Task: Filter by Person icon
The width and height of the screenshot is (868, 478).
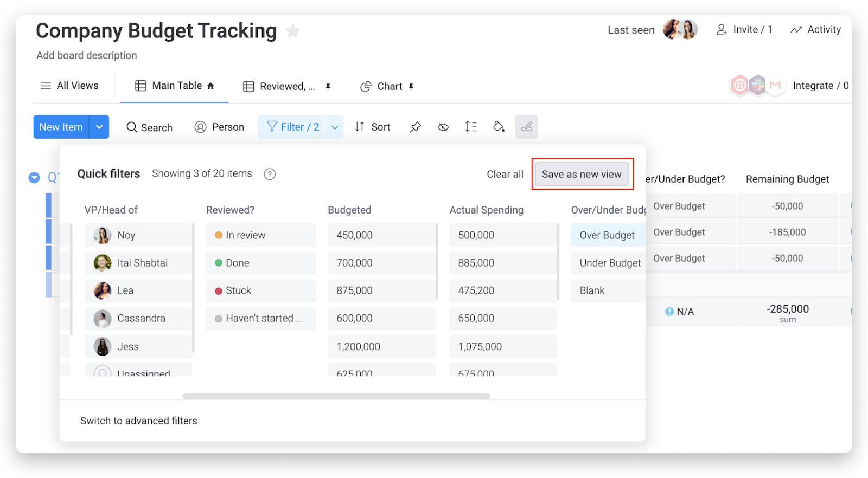Action: (219, 127)
